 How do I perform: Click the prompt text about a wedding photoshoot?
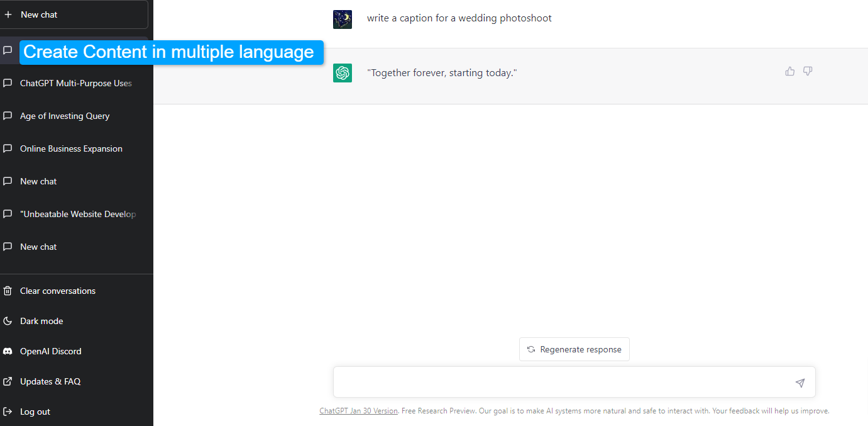(x=459, y=18)
